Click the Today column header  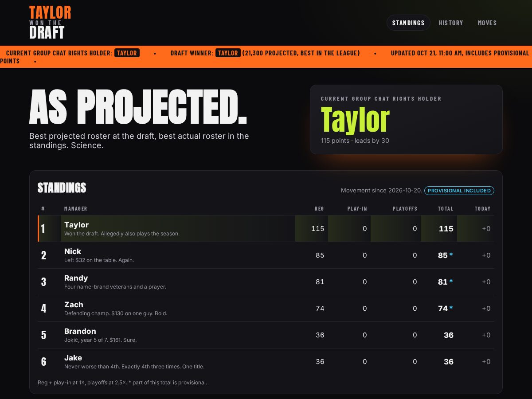[x=482, y=208]
